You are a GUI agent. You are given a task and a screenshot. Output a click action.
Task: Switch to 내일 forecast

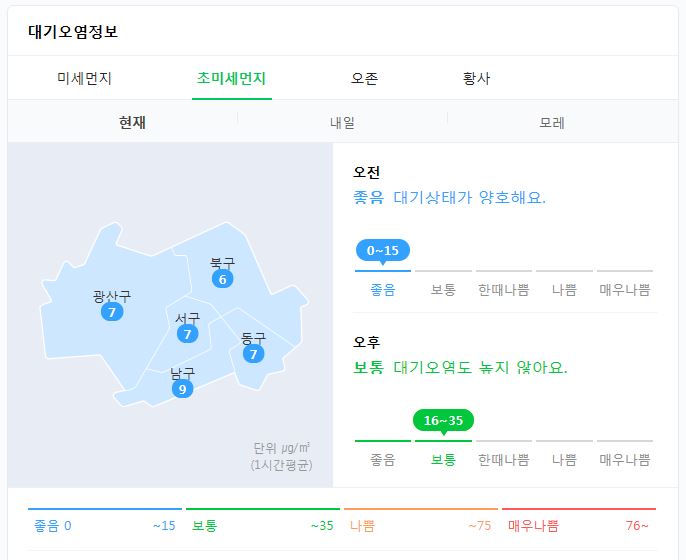point(343,122)
